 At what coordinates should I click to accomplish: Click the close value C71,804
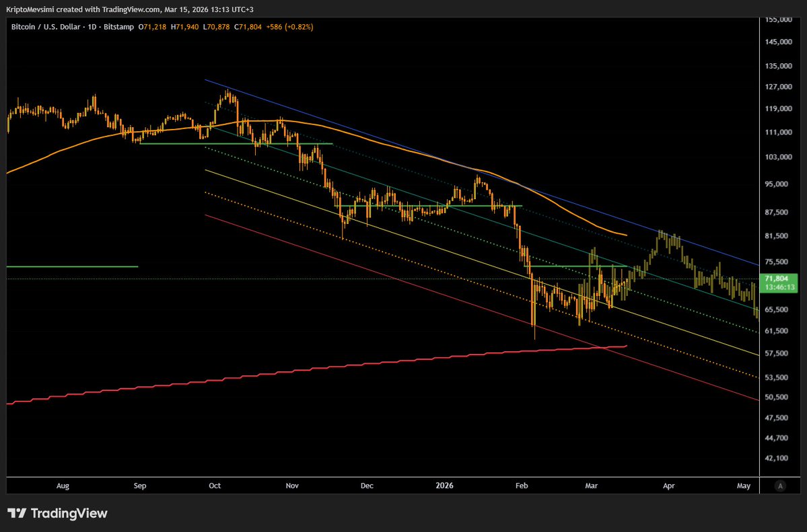[248, 27]
